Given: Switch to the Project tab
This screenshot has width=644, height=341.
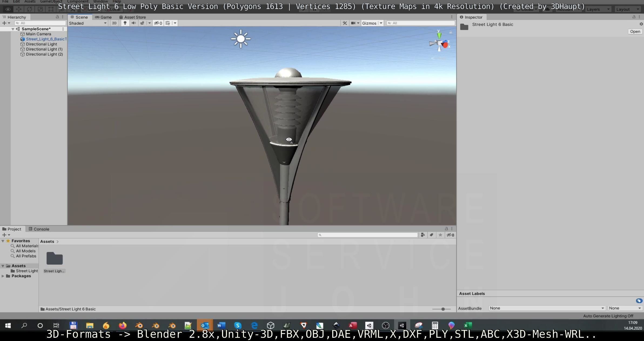Looking at the screenshot, I should click(x=12, y=229).
